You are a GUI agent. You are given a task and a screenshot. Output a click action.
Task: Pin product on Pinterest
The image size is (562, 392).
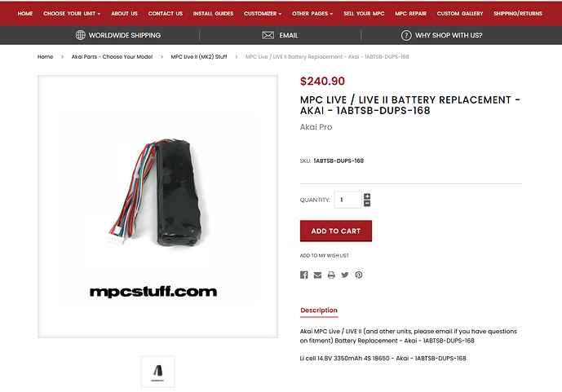(x=358, y=275)
